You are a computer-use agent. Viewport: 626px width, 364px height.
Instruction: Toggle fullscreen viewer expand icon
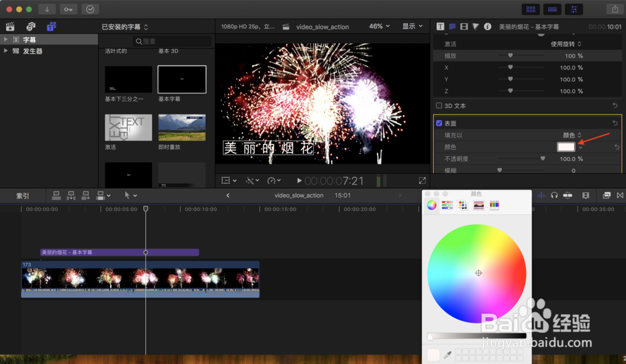tap(422, 181)
